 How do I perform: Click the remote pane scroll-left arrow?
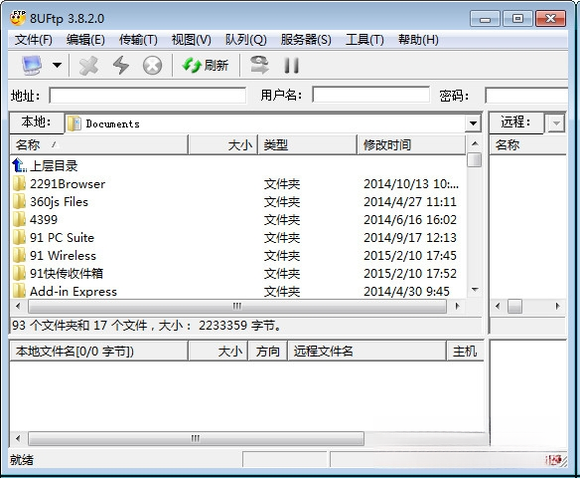click(498, 306)
